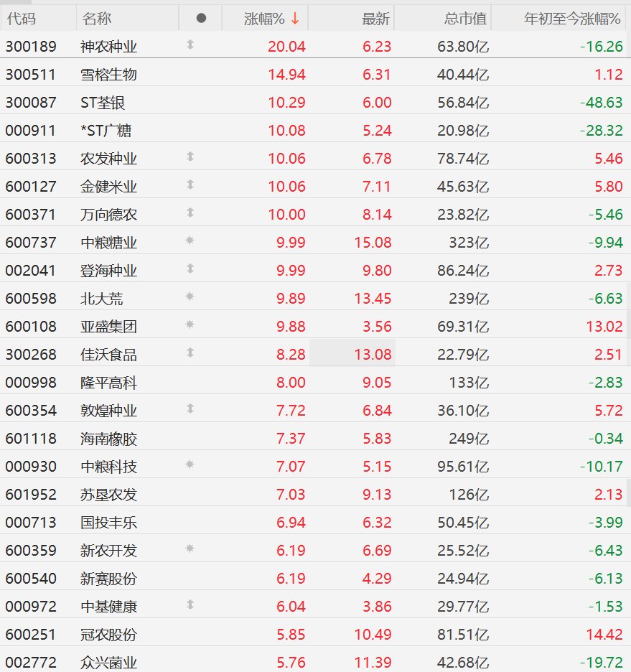This screenshot has width=631, height=672.
Task: Click the star icon beside 中粮糖业
Action: (x=190, y=241)
